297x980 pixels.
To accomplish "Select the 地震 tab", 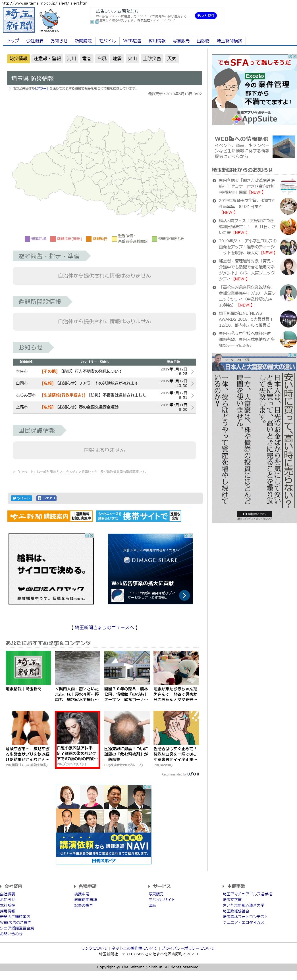I will [x=117, y=59].
